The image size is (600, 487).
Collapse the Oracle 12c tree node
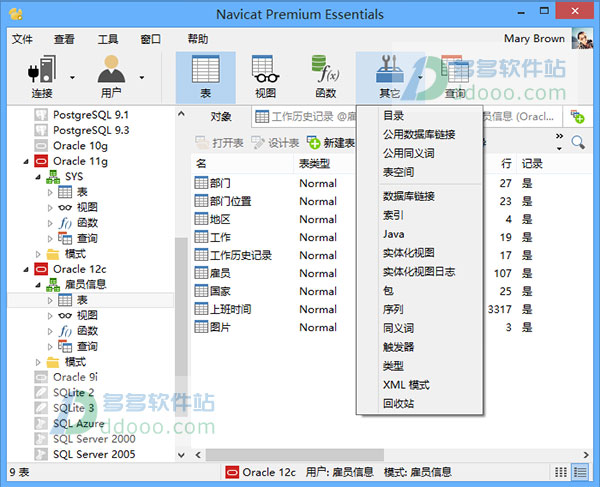click(26, 269)
